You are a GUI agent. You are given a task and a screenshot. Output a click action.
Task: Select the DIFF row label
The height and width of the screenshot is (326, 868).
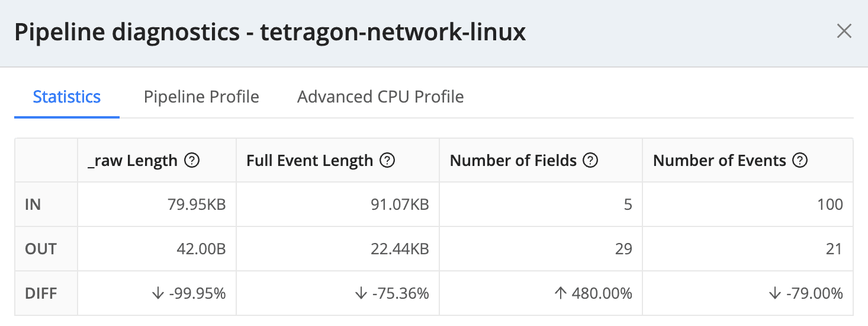coord(41,293)
